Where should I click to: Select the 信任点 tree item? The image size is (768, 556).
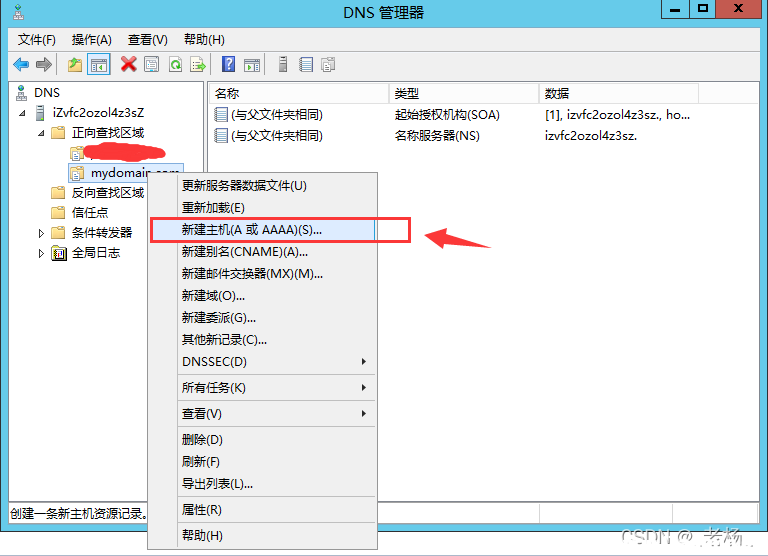coord(90,213)
